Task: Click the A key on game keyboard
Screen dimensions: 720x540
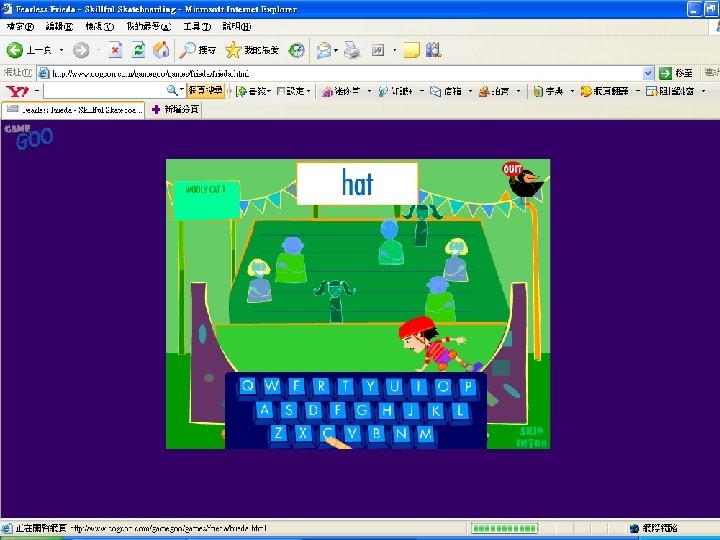Action: (x=264, y=410)
